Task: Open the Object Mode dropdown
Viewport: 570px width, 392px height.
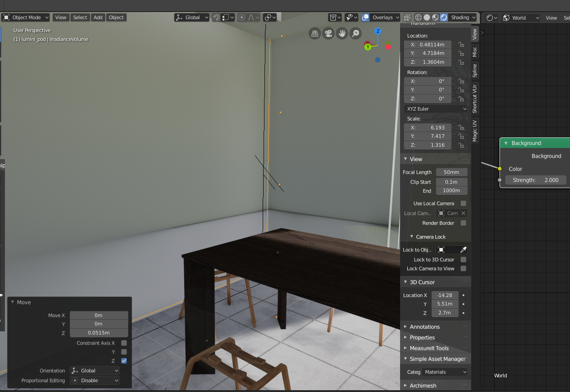Action: pyautogui.click(x=26, y=17)
